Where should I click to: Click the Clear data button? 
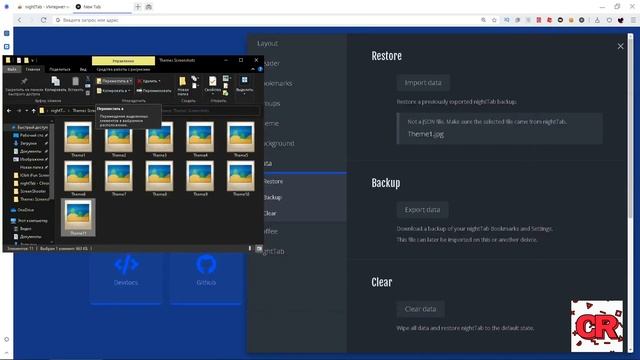[x=420, y=309]
